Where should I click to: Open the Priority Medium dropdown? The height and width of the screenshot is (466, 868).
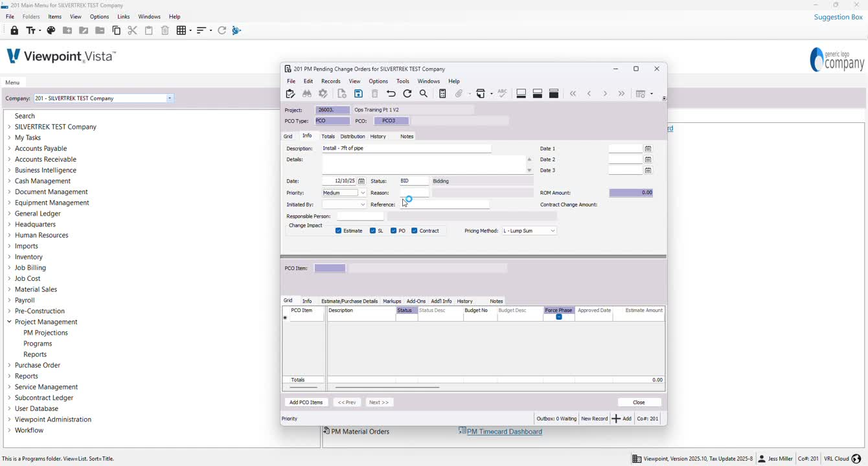(363, 193)
